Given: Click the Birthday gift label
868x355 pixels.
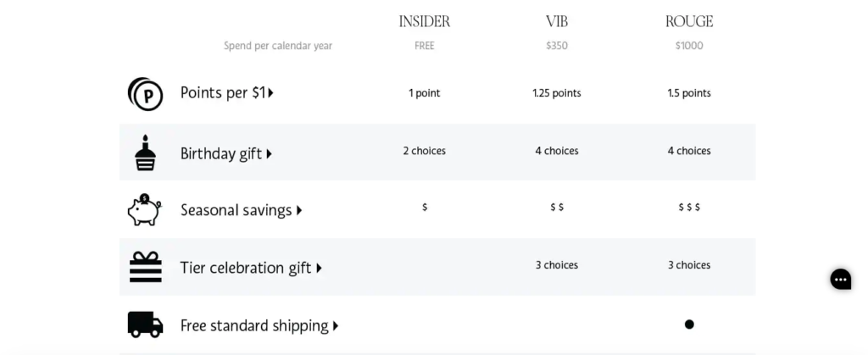Looking at the screenshot, I should point(221,153).
